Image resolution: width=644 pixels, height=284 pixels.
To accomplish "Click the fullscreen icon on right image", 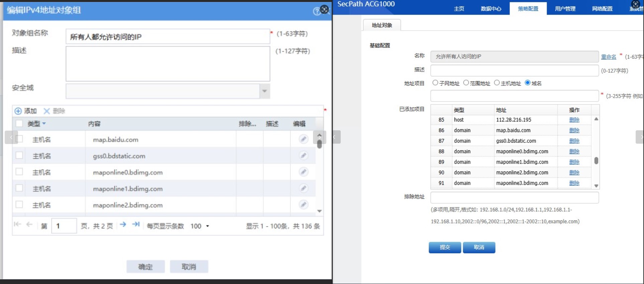I will 636,4.
